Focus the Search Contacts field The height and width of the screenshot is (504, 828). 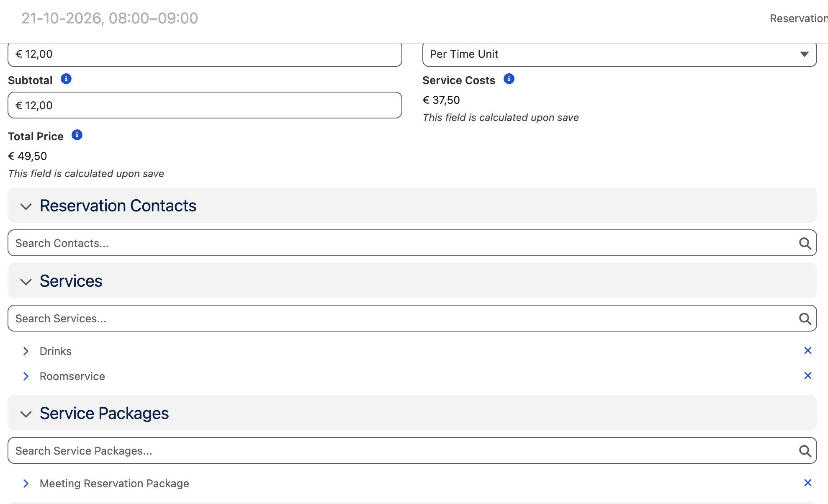(412, 243)
